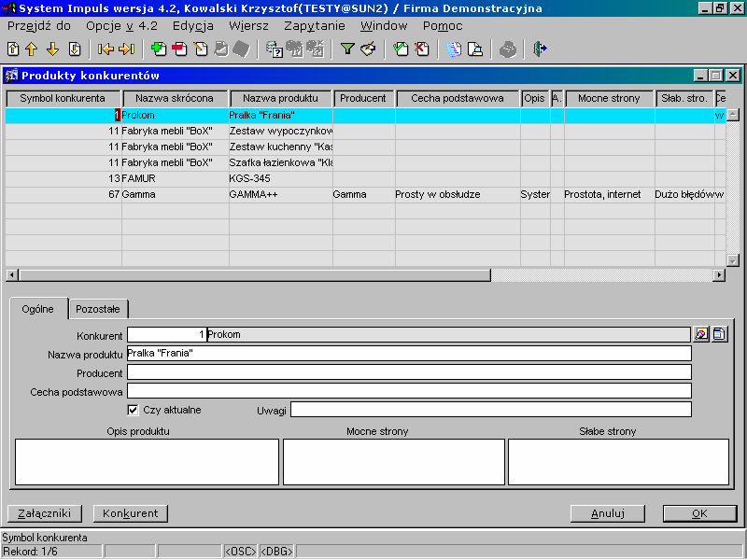Viewport: 747px width, 560px height.
Task: Open the print preview document icon
Action: point(475,49)
